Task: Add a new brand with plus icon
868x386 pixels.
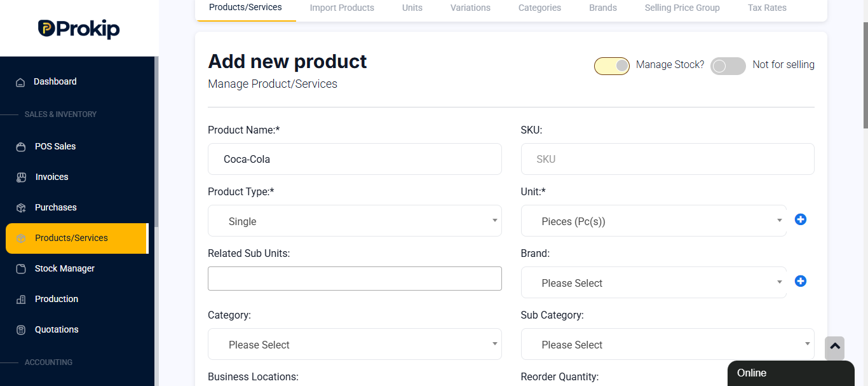Action: tap(801, 281)
